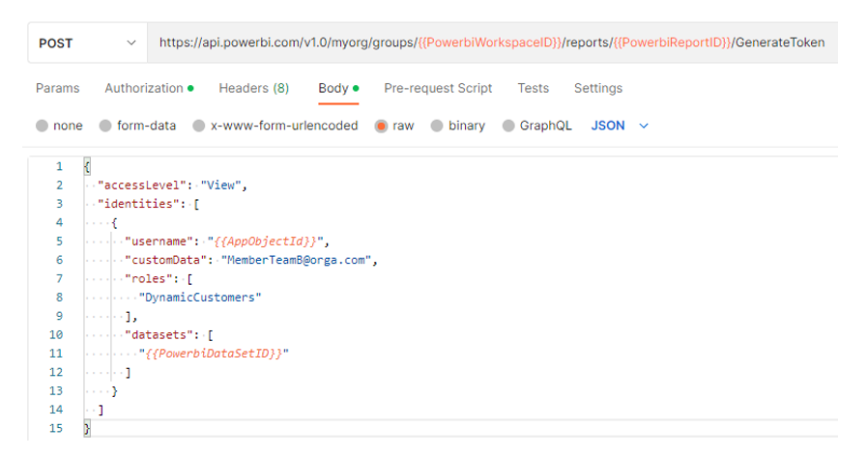This screenshot has height=456, width=868.
Task: Switch to the Tests tab
Action: 534,89
